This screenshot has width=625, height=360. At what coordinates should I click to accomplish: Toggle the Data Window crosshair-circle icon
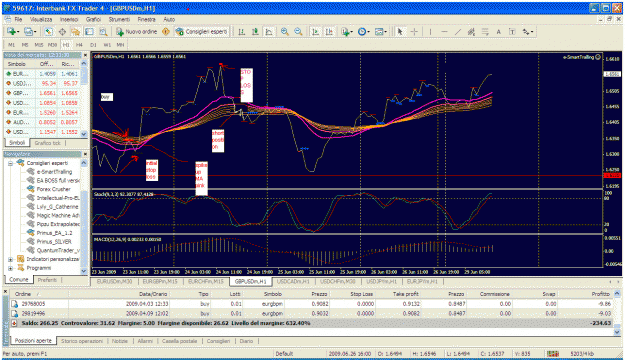[62, 31]
